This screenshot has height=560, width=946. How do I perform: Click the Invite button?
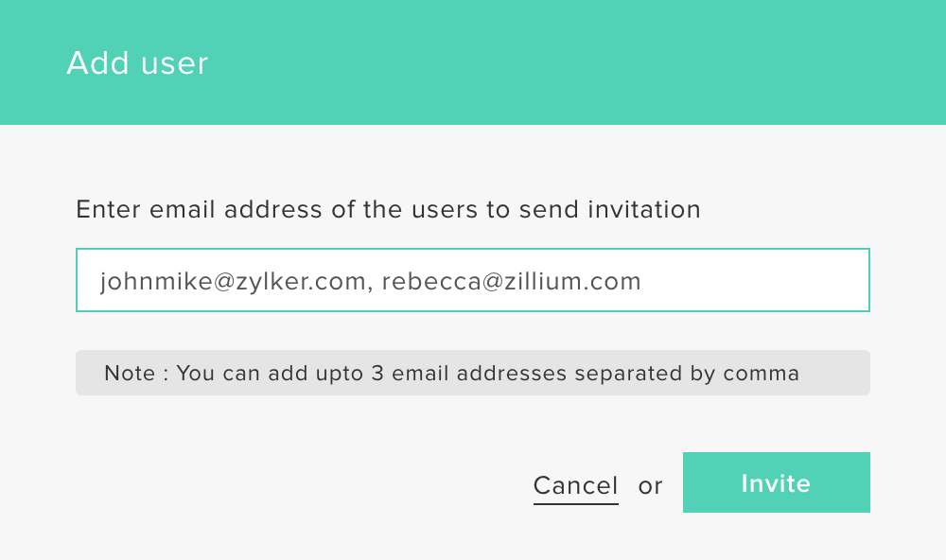pos(776,482)
